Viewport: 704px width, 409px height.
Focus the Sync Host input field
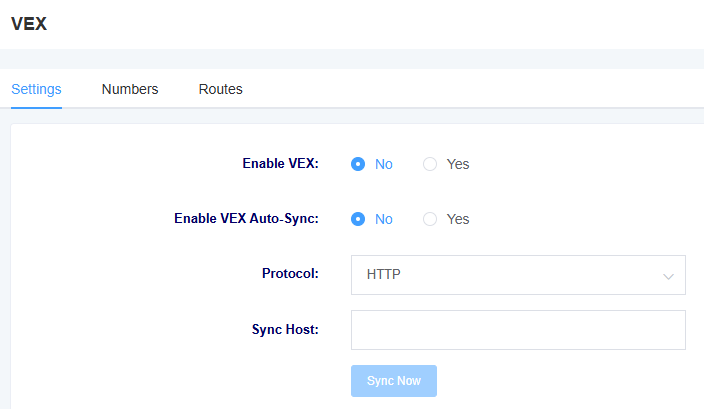click(518, 330)
